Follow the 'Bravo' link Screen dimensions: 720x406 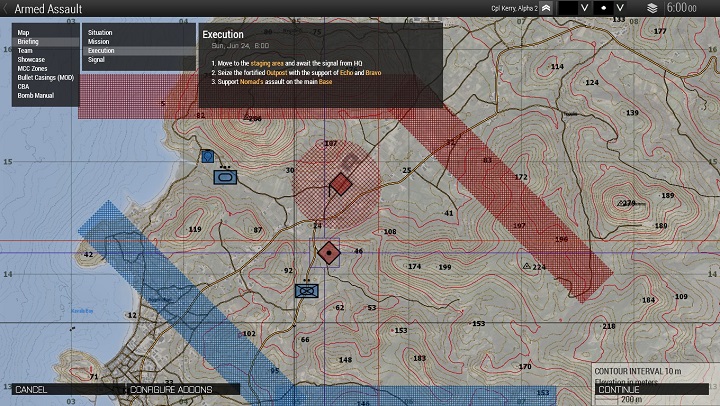click(x=373, y=73)
